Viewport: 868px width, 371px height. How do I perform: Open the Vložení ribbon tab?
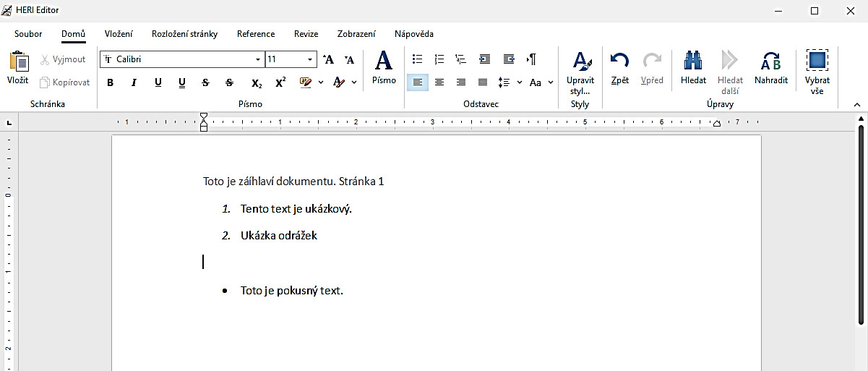119,34
